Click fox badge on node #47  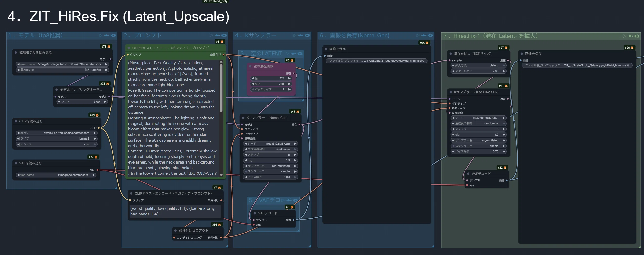pyautogui.click(x=298, y=112)
